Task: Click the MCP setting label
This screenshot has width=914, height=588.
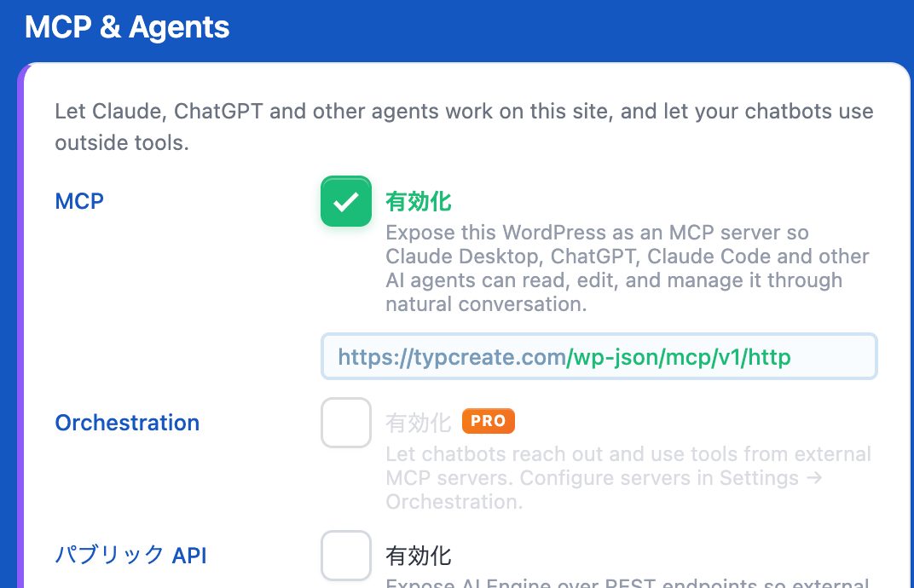Action: [x=79, y=201]
